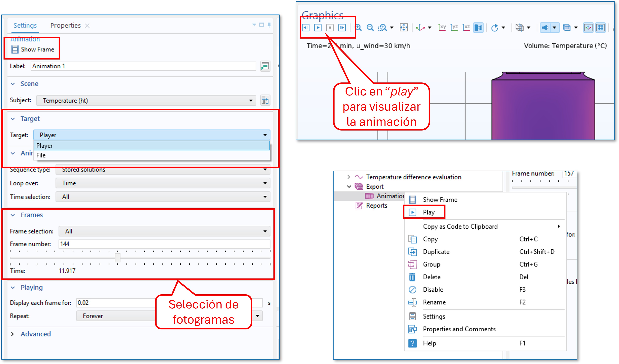Switch to the XY view icon
This screenshot has width=619, height=364.
(x=442, y=28)
